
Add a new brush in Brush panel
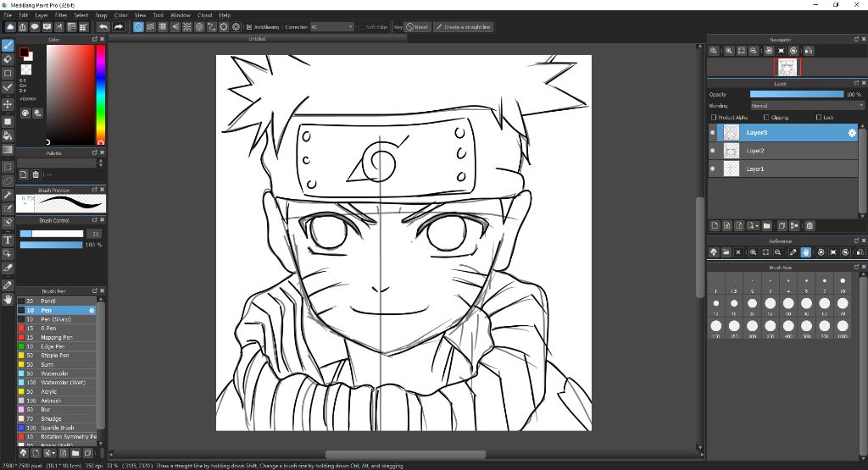36,453
